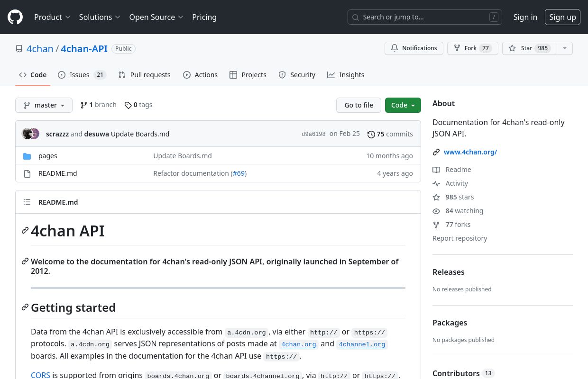The image size is (588, 379).
Task: Click the link icon beside www.4chan.org
Action: click(x=436, y=152)
